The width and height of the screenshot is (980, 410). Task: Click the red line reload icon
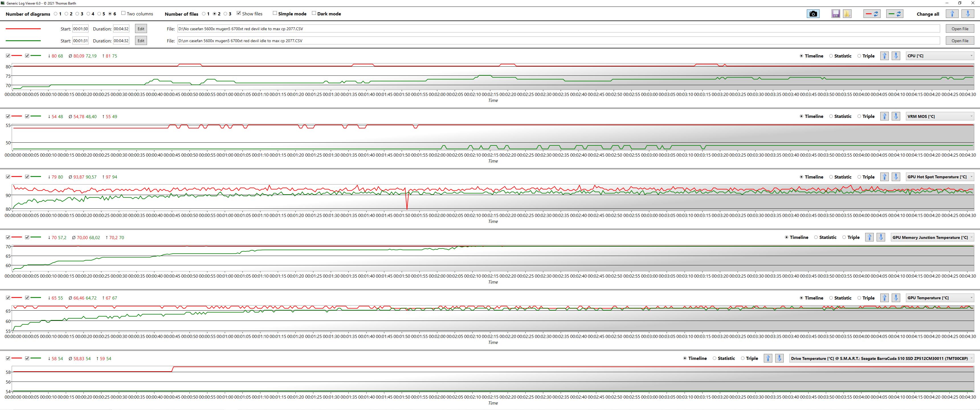[871, 14]
